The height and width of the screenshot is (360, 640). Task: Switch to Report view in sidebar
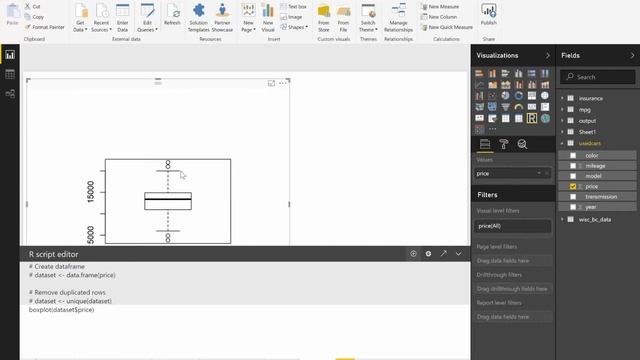10,55
